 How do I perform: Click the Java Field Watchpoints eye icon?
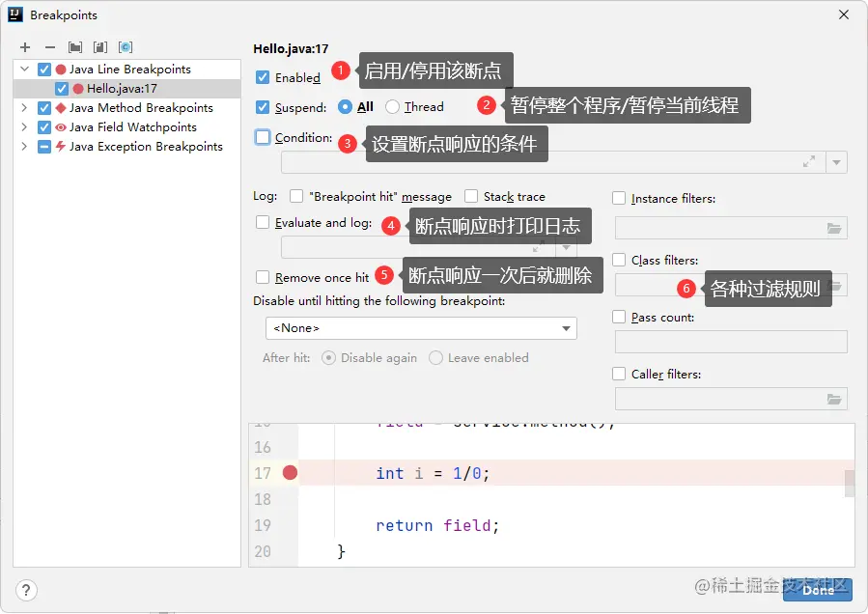click(x=61, y=127)
